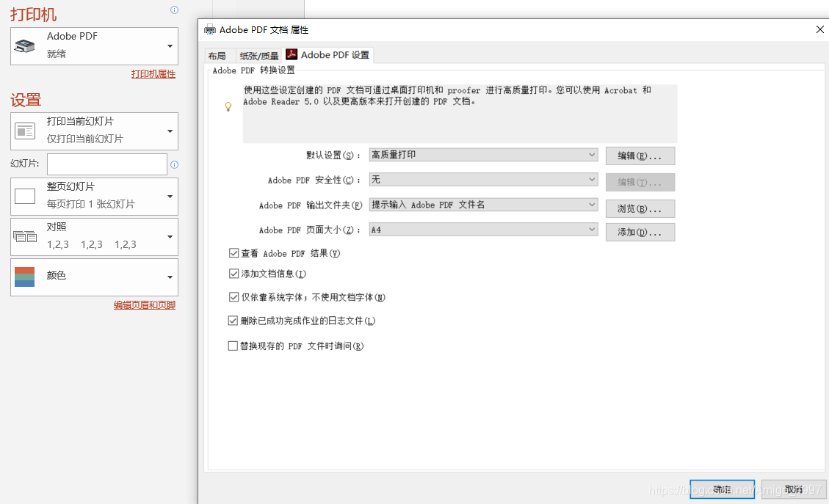The width and height of the screenshot is (829, 504).
Task: Toggle 删除已成功完成作业的日志文件 checkbox
Action: coord(233,320)
